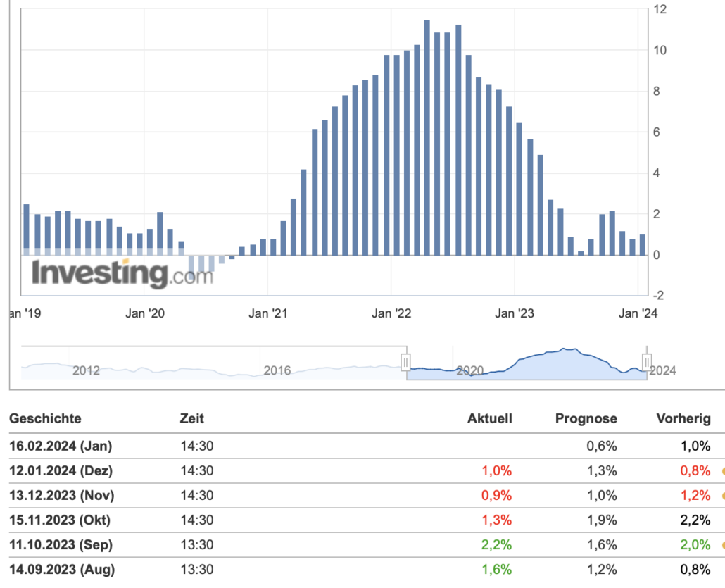Select the 15.11.2023 (Okt) release entry
This screenshot has width=725, height=588.
[60, 520]
